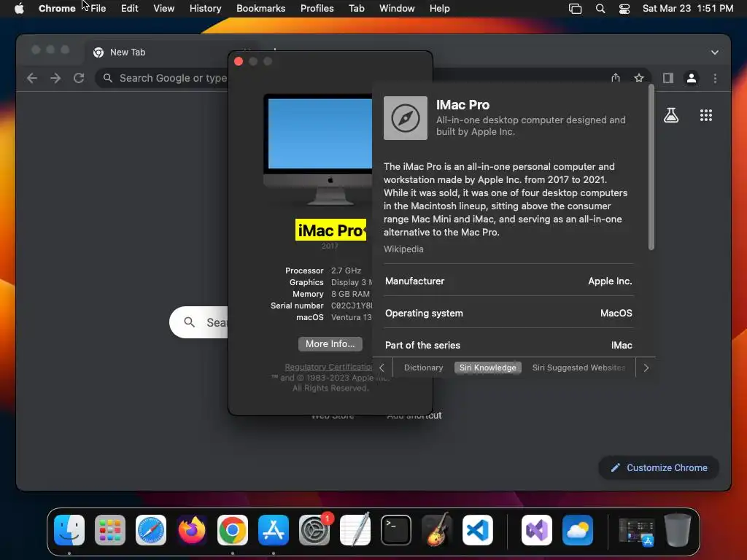Switch to the Dictionary lookup tab
The height and width of the screenshot is (560, 747).
click(x=424, y=367)
